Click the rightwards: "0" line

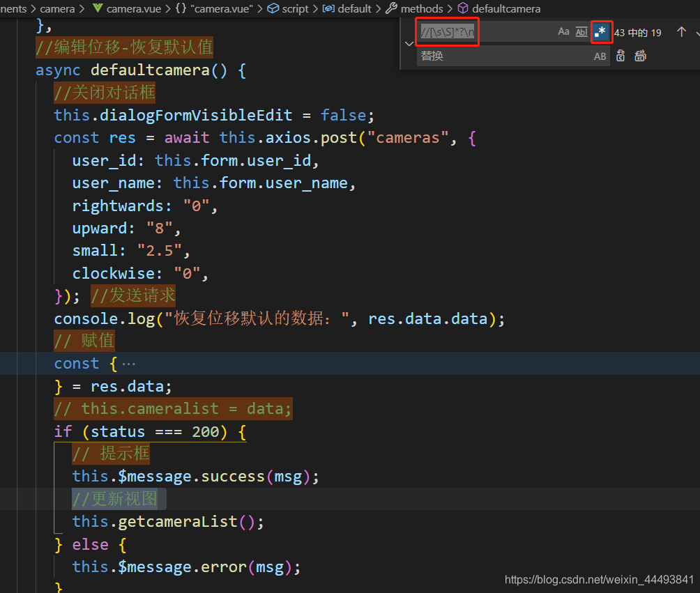click(145, 206)
